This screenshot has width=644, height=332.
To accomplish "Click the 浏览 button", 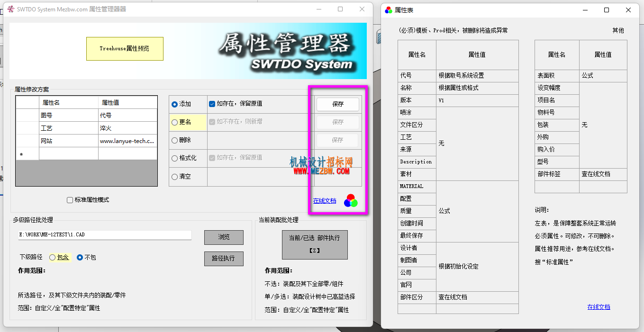I will click(x=224, y=237).
